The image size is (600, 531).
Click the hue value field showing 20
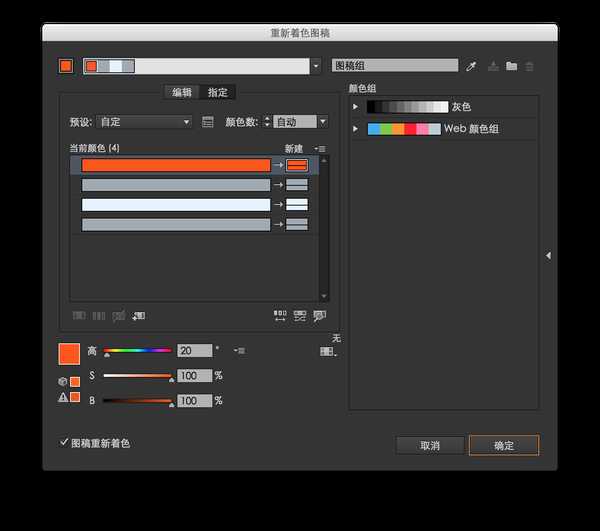[194, 350]
